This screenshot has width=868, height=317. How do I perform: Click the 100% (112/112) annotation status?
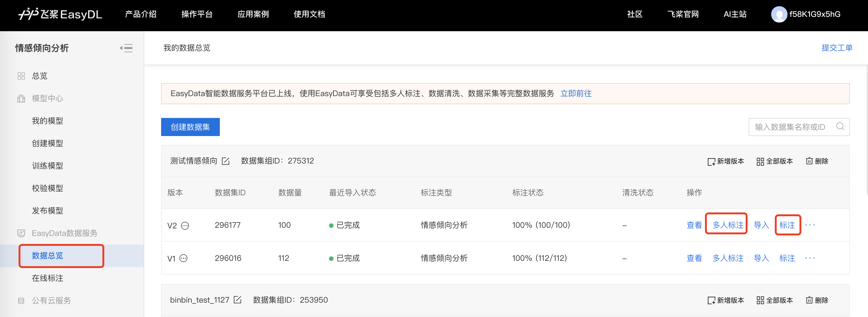click(540, 258)
